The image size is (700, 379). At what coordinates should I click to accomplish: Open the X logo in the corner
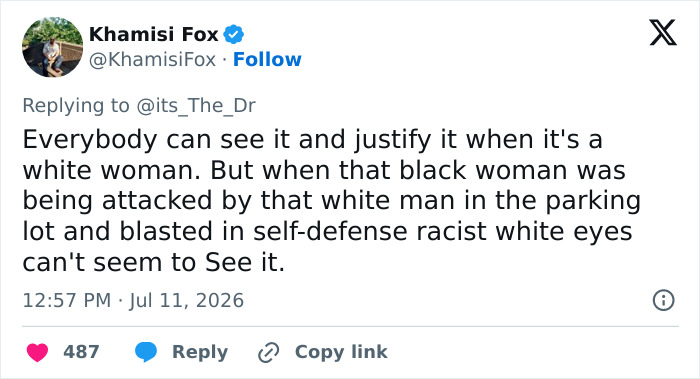(663, 33)
